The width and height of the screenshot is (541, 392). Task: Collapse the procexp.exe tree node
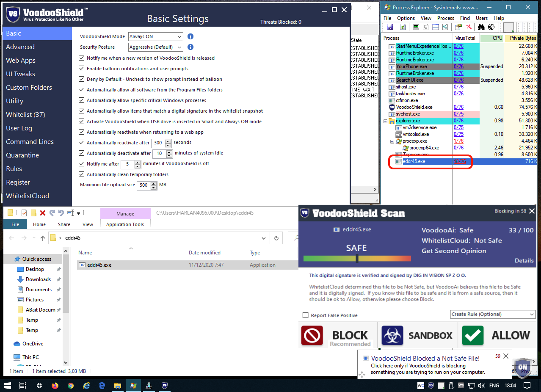tap(392, 141)
